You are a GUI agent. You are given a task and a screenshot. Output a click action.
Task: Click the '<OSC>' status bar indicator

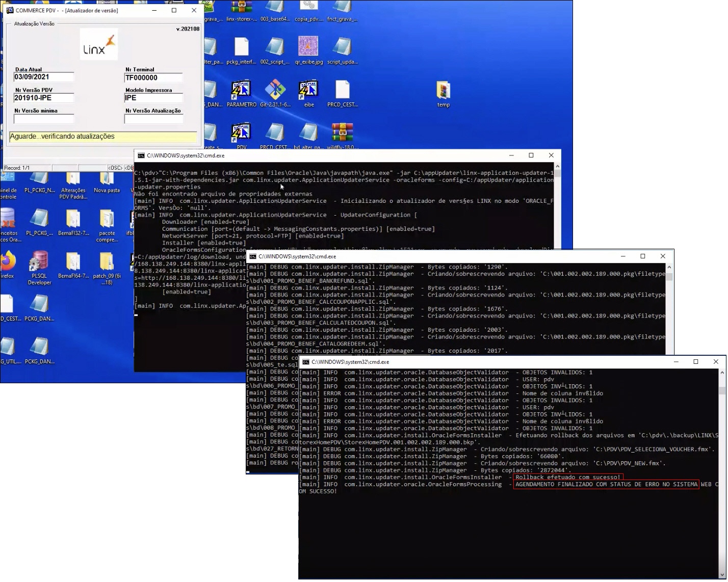(115, 168)
